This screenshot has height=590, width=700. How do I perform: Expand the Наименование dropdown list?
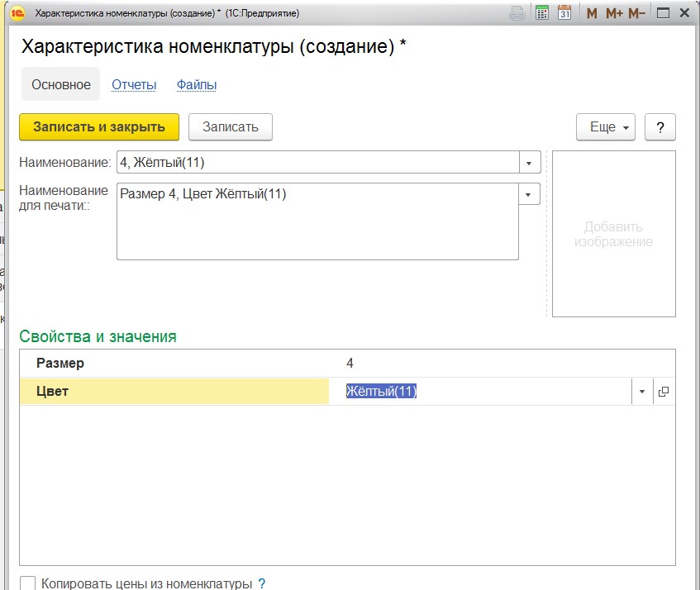529,163
